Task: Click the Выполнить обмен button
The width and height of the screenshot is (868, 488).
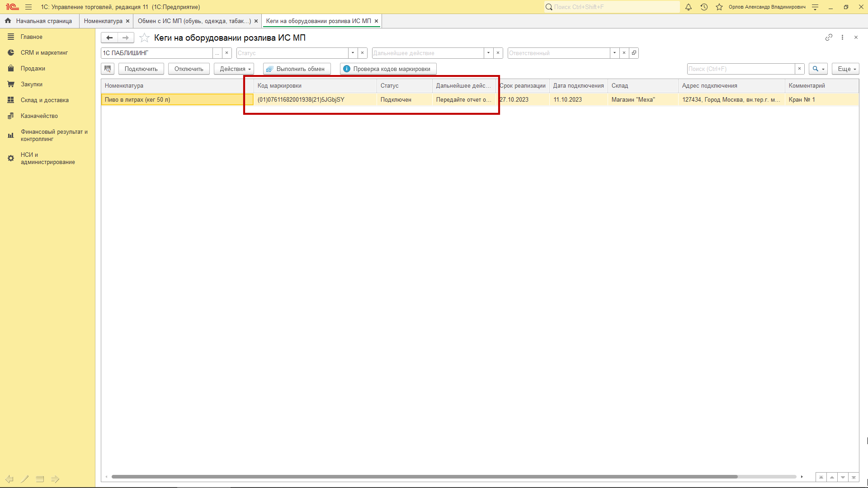Action: (297, 69)
